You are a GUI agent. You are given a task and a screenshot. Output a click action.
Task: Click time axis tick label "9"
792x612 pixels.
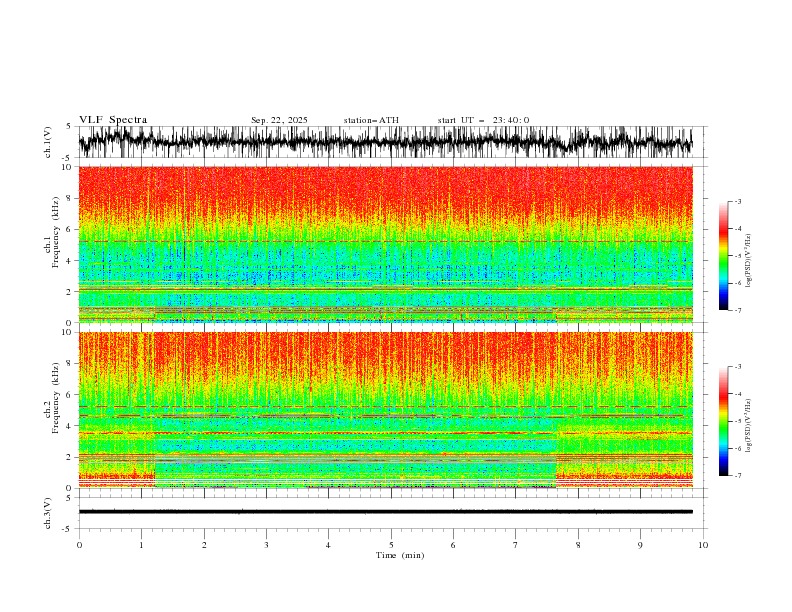(x=640, y=545)
